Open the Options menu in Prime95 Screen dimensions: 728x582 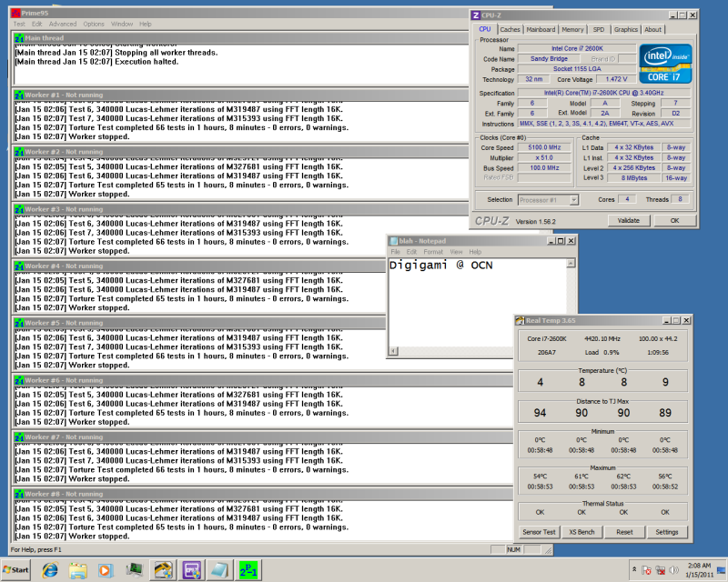pyautogui.click(x=94, y=25)
